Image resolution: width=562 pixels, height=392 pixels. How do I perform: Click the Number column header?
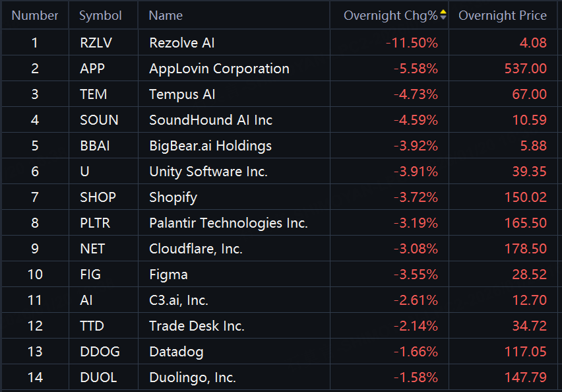pyautogui.click(x=35, y=15)
